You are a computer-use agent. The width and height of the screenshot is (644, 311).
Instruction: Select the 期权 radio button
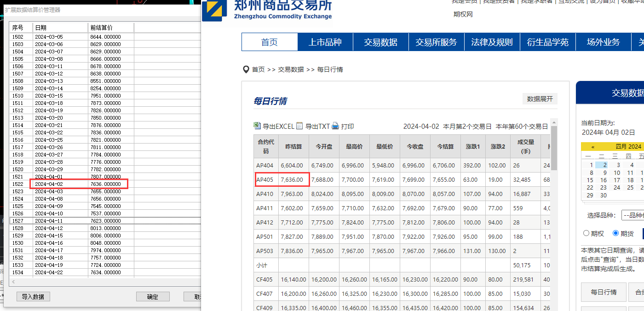point(586,233)
